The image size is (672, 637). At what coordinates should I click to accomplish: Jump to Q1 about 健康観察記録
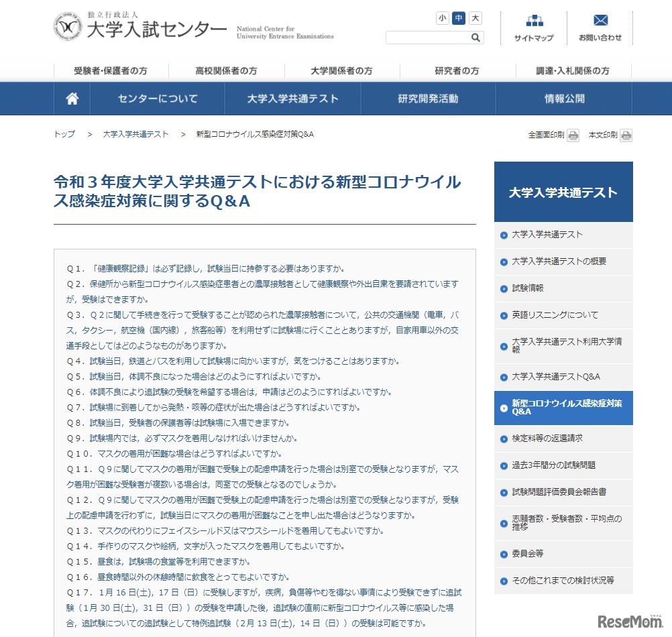coord(206,269)
